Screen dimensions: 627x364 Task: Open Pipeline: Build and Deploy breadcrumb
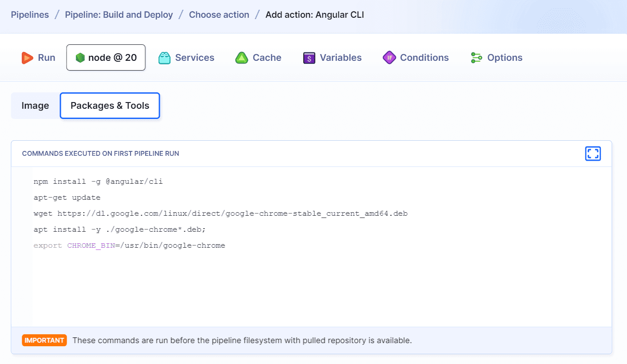pyautogui.click(x=119, y=15)
